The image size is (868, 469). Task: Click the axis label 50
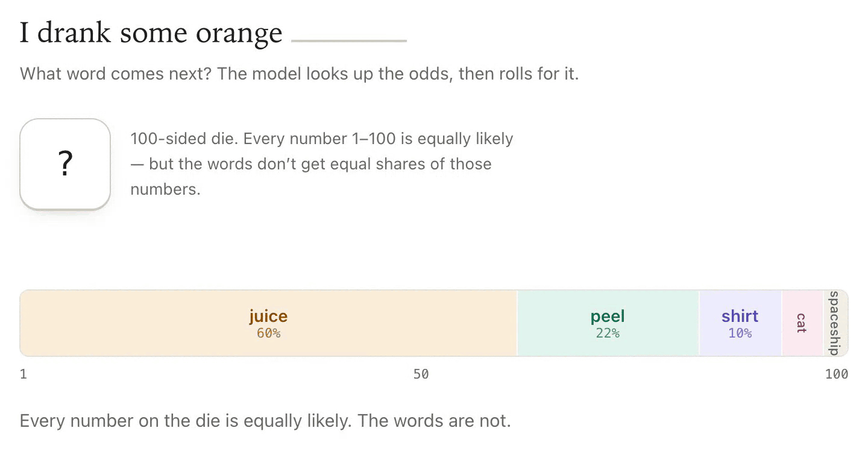(x=421, y=374)
